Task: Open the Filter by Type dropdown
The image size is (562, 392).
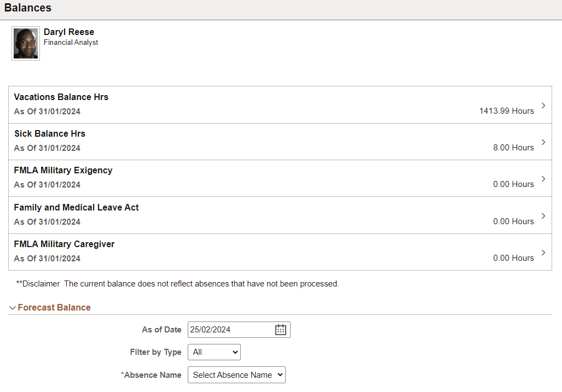Action: (214, 352)
